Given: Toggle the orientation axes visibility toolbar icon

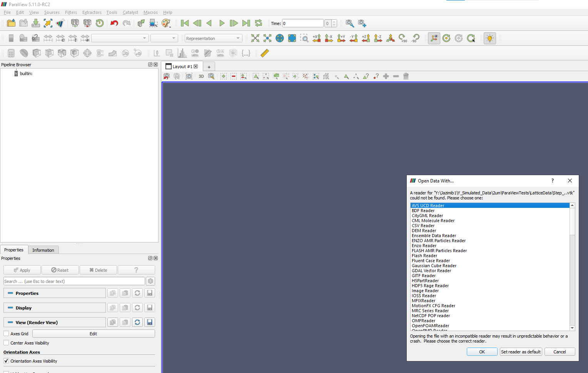Looking at the screenshot, I should point(434,38).
